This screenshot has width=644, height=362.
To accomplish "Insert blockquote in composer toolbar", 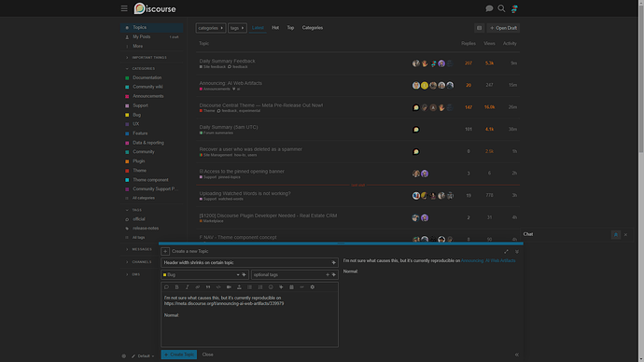I will pyautogui.click(x=208, y=286).
